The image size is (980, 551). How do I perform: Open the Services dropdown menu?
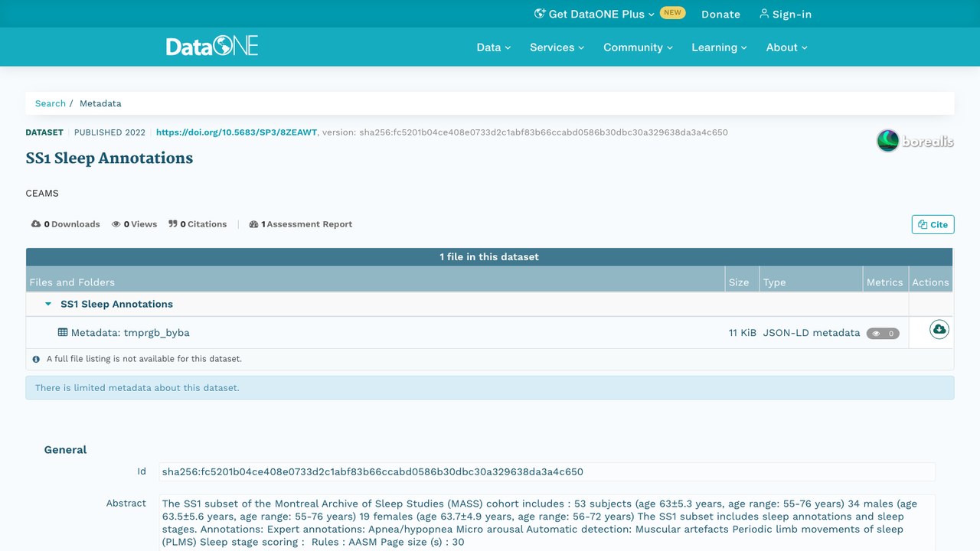click(557, 47)
